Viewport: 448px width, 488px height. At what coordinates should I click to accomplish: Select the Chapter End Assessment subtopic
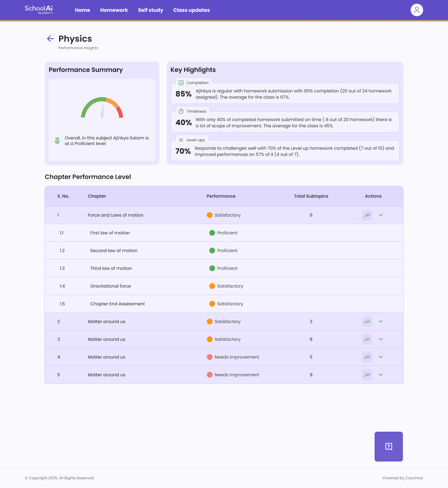tap(224, 304)
